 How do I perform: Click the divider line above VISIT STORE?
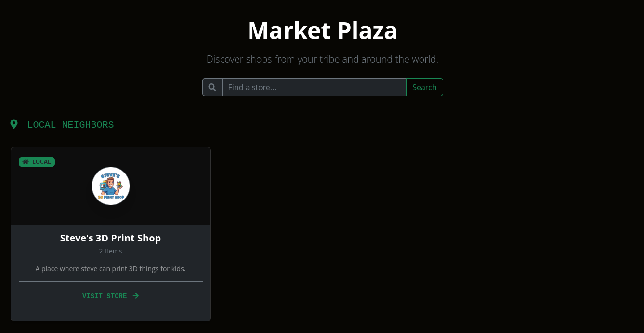pos(110,281)
